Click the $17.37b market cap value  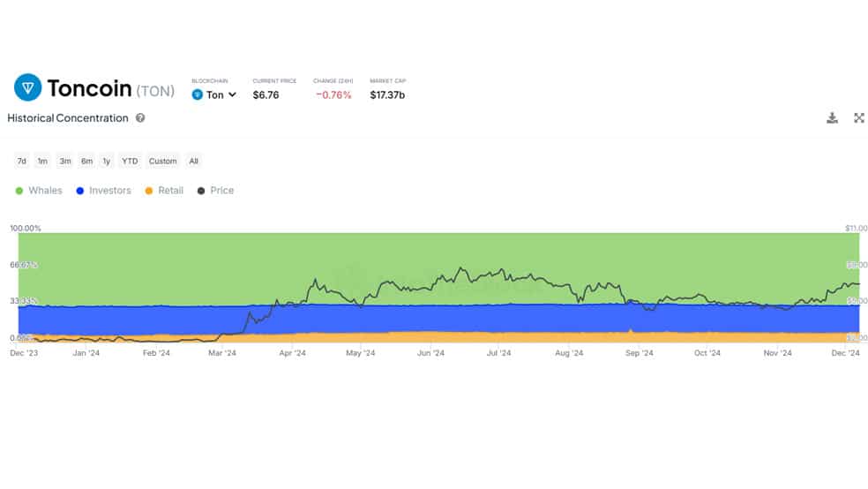click(x=387, y=95)
